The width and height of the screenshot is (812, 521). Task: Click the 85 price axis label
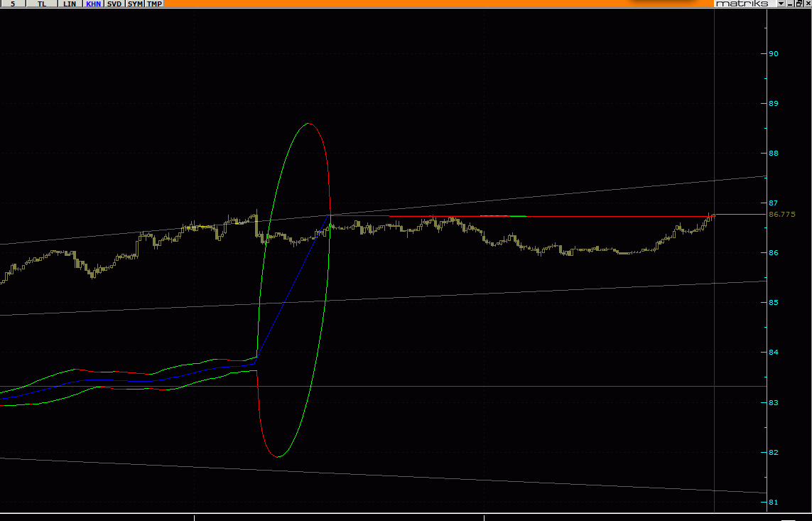click(x=773, y=303)
